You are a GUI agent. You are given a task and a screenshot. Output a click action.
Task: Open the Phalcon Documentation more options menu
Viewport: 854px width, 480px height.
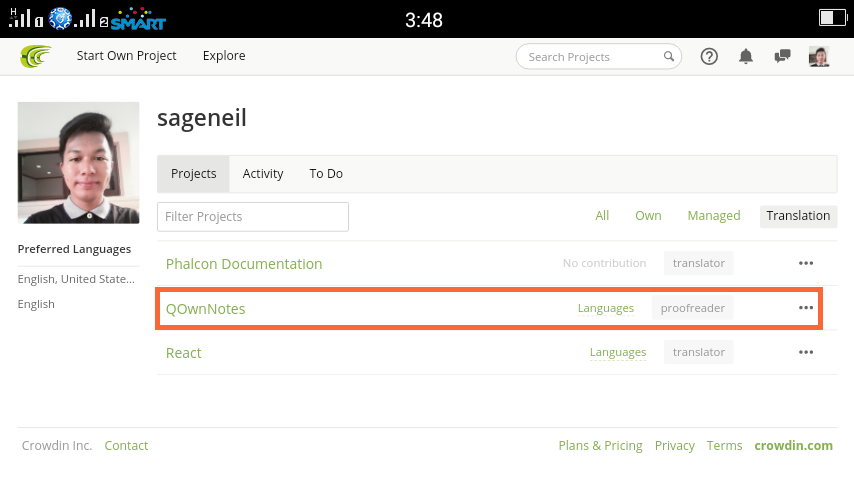[x=806, y=263]
